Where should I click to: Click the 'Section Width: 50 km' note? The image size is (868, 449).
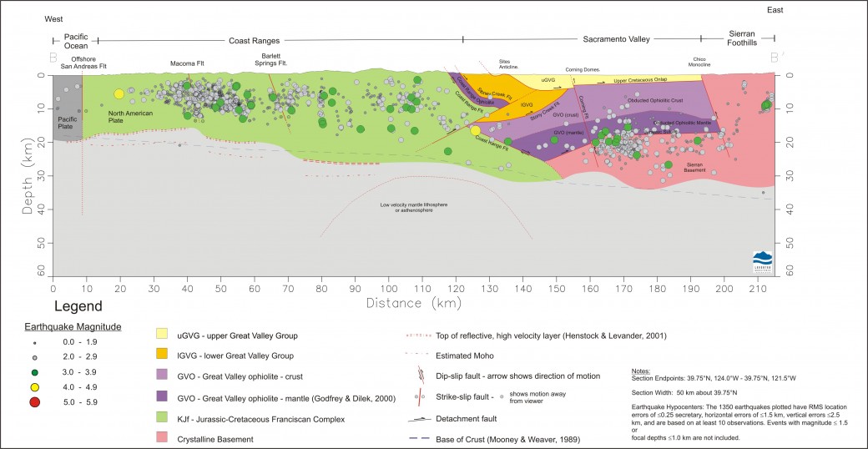684,392
